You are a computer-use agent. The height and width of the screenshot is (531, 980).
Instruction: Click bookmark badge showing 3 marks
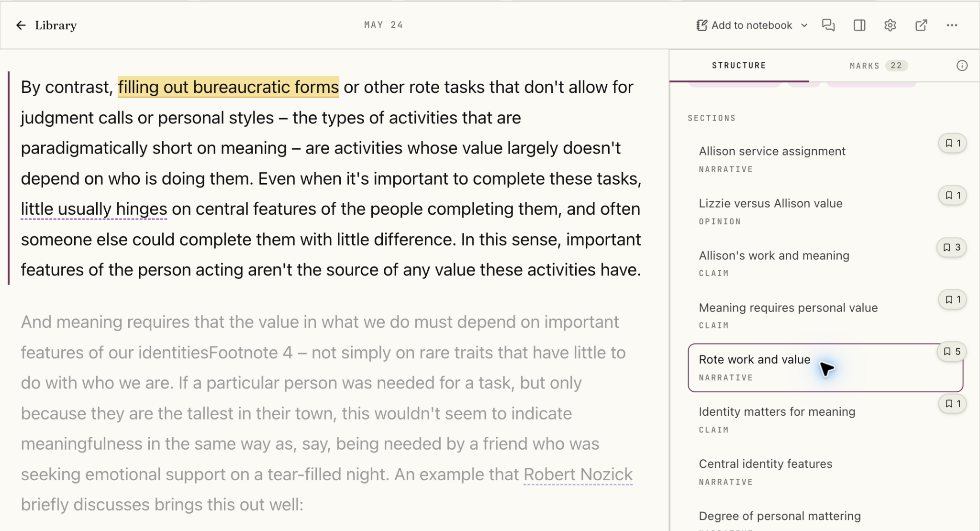(952, 247)
